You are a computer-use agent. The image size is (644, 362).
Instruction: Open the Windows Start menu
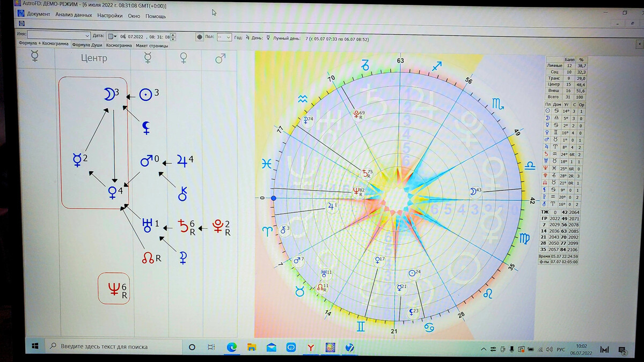coord(35,346)
